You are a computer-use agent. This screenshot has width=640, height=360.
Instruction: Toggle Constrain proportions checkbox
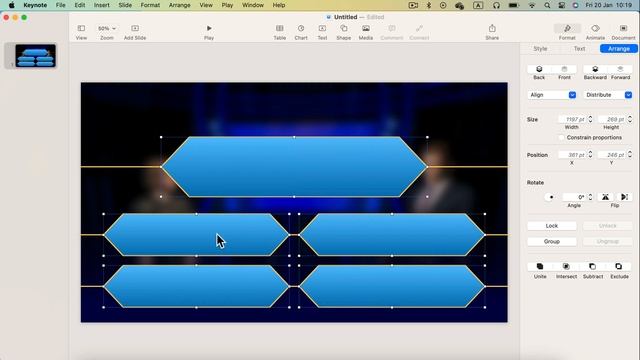click(x=562, y=138)
